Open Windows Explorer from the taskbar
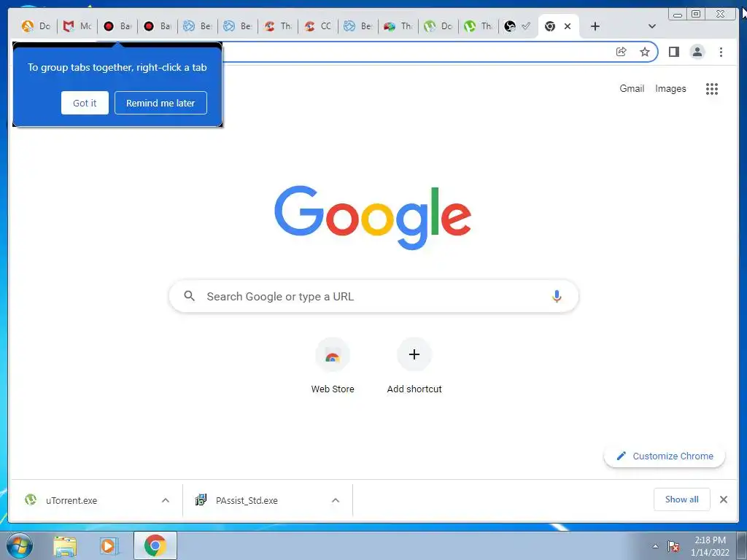This screenshot has width=747, height=560. [65, 545]
